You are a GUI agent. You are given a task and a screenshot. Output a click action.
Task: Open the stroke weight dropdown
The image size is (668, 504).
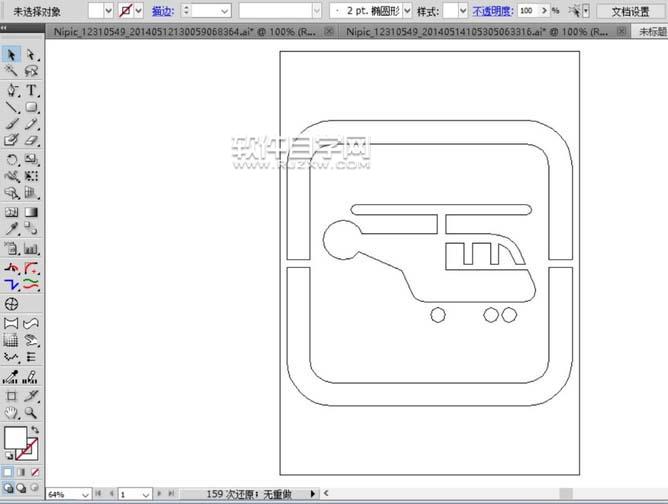pos(225,11)
